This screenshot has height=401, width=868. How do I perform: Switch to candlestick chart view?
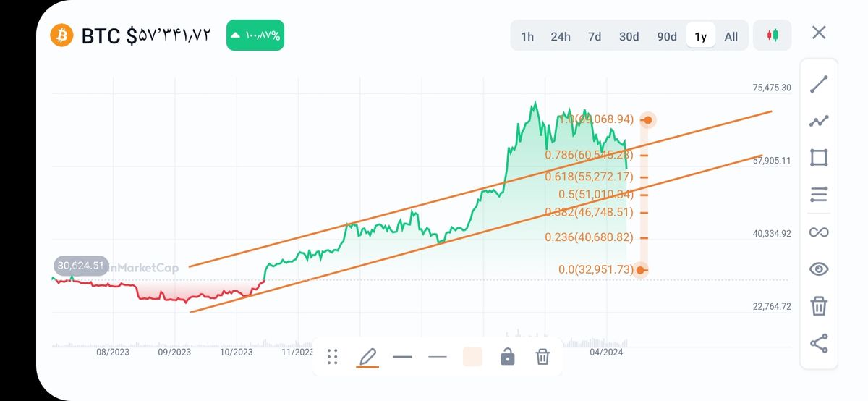tap(773, 35)
